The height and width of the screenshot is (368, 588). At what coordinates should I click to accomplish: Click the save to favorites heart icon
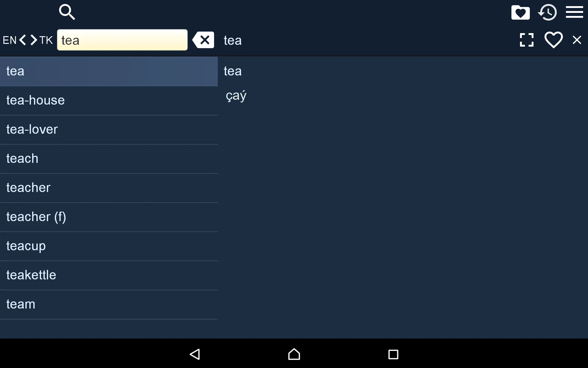(x=554, y=40)
